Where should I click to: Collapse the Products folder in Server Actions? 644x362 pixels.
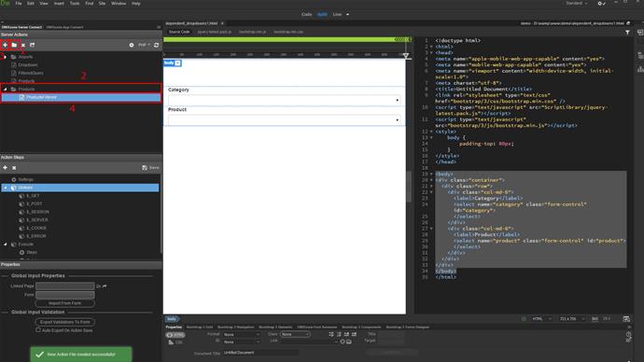pyautogui.click(x=6, y=89)
